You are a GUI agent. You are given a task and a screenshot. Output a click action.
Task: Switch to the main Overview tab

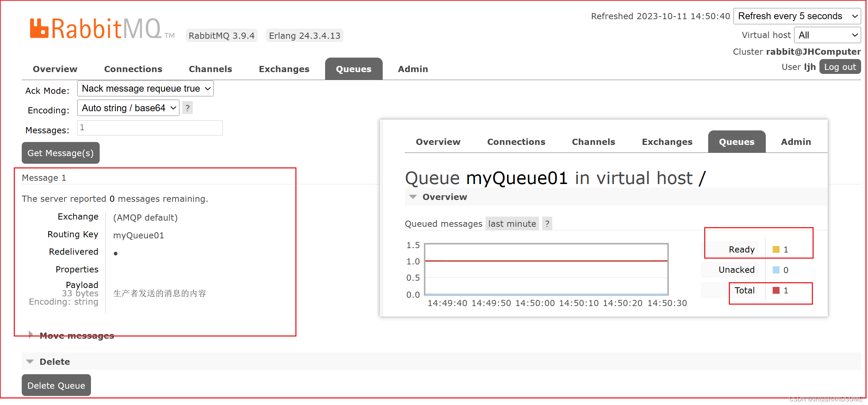(55, 69)
